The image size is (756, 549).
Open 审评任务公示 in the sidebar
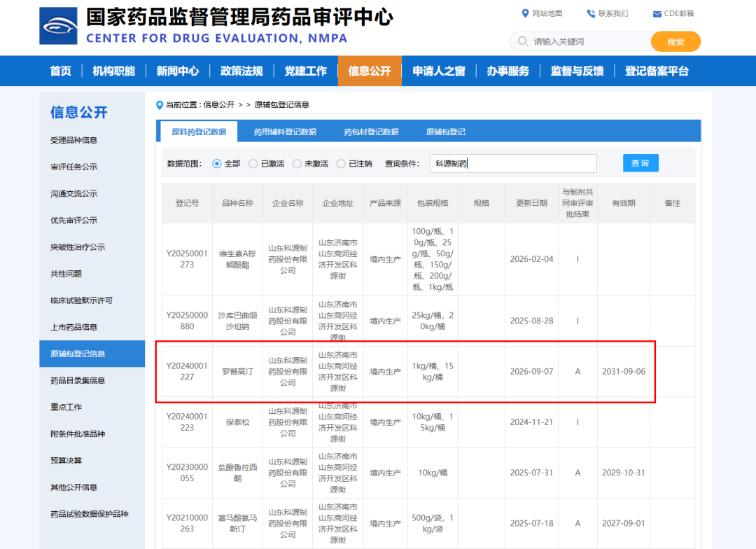click(73, 167)
